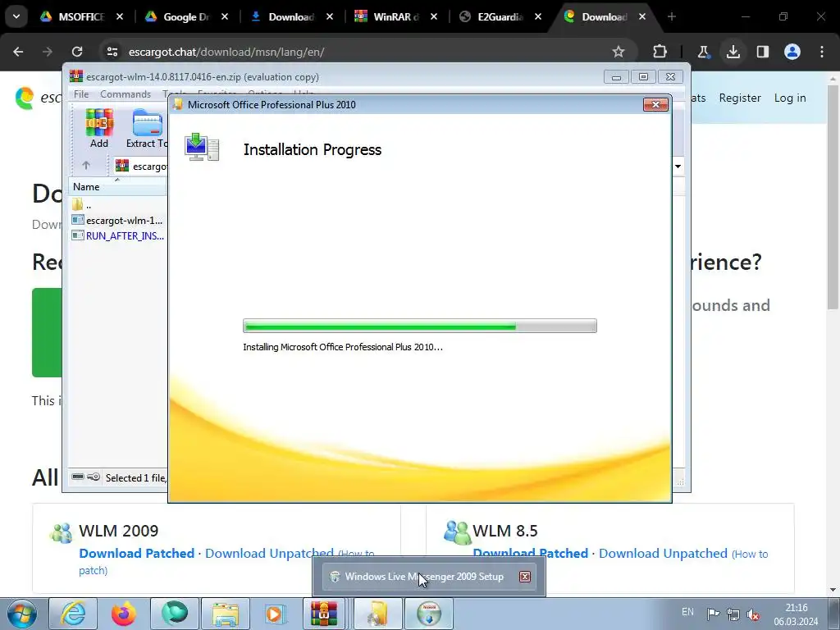Open the Chrome profile avatar

coord(792,52)
